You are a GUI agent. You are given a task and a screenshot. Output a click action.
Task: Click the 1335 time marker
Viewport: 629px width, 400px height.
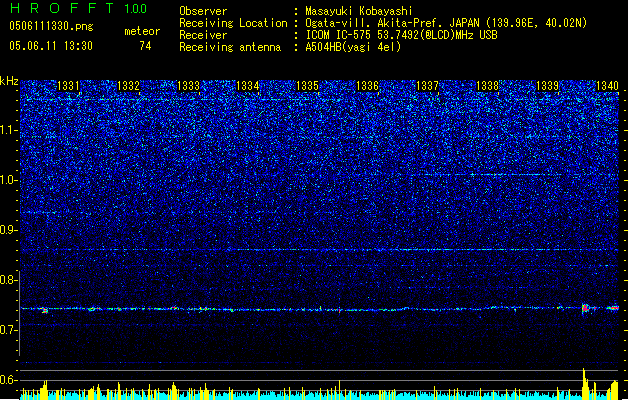307,86
